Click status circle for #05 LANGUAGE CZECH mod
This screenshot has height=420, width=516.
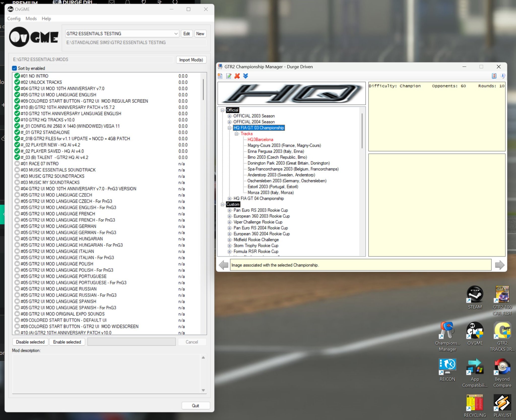(17, 195)
